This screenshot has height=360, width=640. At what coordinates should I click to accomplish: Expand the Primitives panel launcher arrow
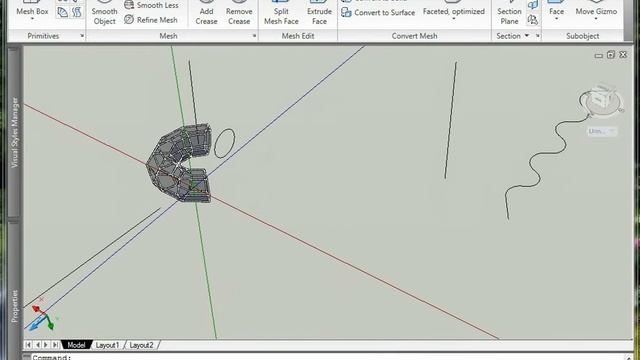point(82,36)
